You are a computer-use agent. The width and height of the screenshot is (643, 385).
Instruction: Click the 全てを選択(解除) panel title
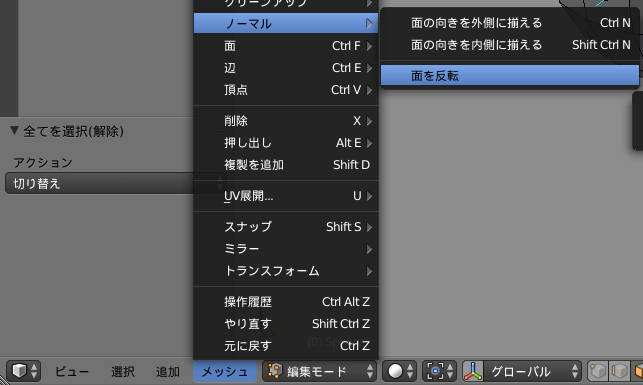point(73,132)
